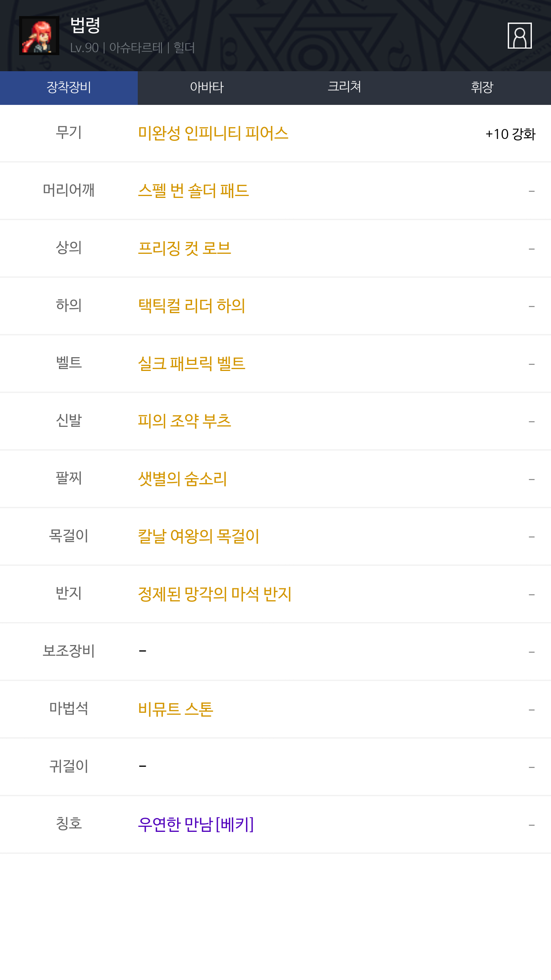The width and height of the screenshot is (551, 980).
Task: Select bottom armor 택틱컬 리더 하의
Action: pyautogui.click(x=191, y=306)
